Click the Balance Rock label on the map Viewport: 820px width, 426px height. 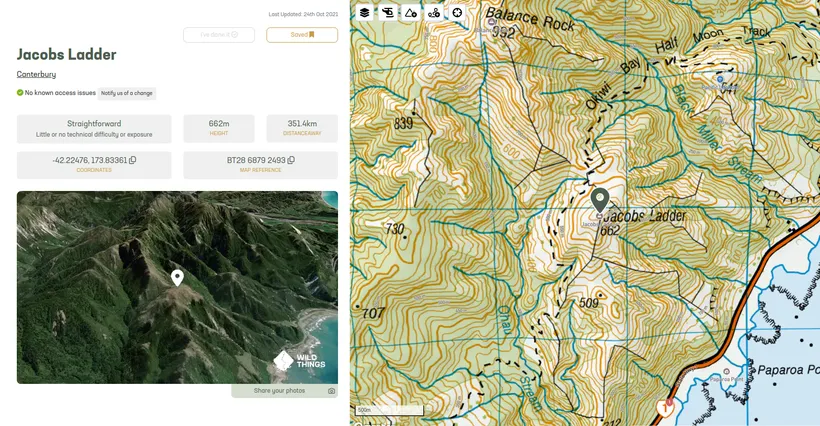(x=530, y=18)
